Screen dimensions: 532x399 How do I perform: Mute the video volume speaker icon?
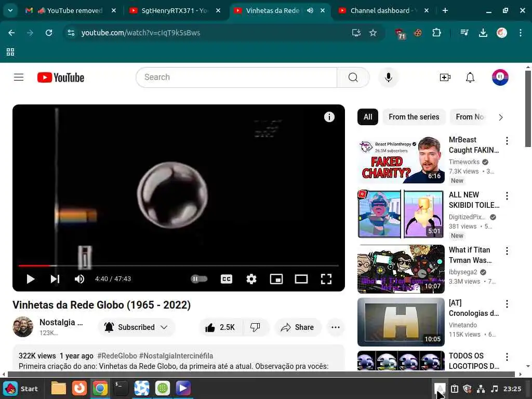coord(79,279)
